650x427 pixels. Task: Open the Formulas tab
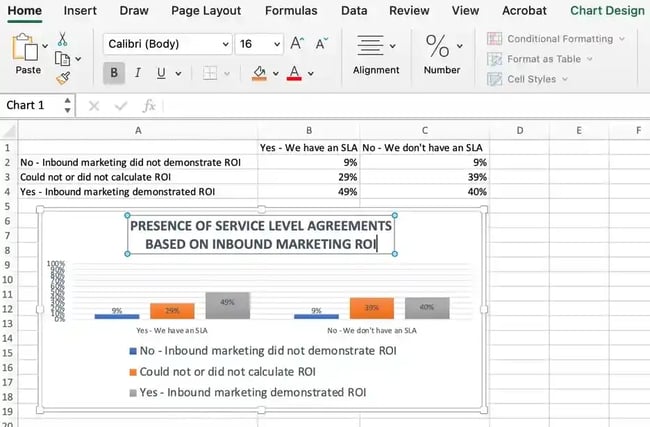point(291,11)
